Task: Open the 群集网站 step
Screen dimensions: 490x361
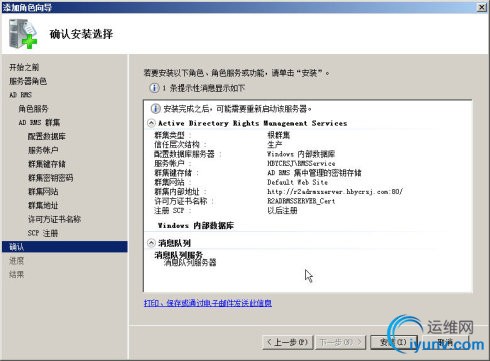Action: coord(43,192)
